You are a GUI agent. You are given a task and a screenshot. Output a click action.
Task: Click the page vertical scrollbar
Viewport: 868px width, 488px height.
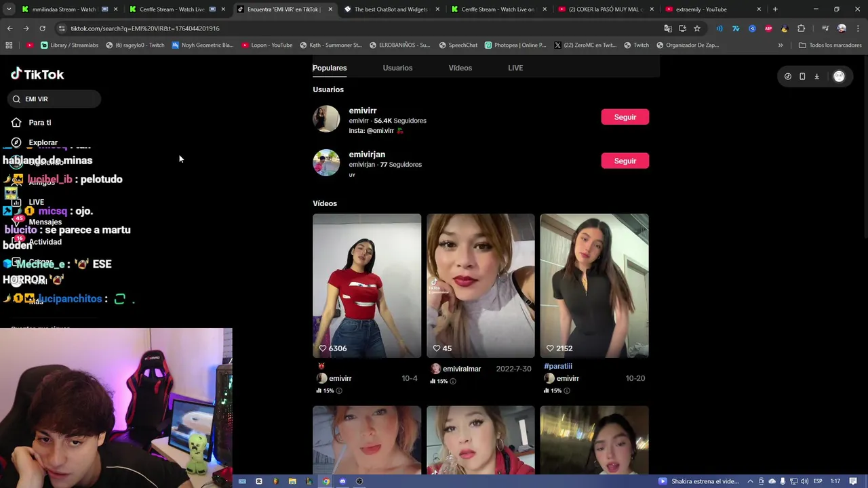(865, 146)
